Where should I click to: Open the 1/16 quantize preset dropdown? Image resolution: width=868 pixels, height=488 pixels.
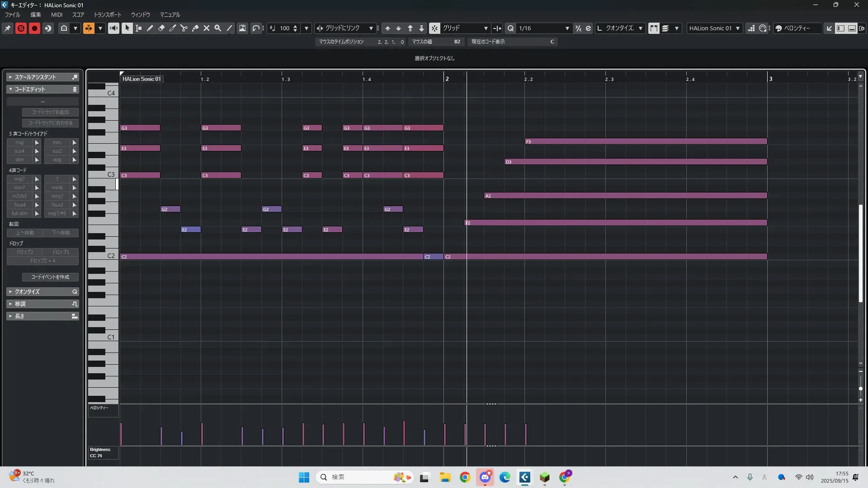(567, 28)
